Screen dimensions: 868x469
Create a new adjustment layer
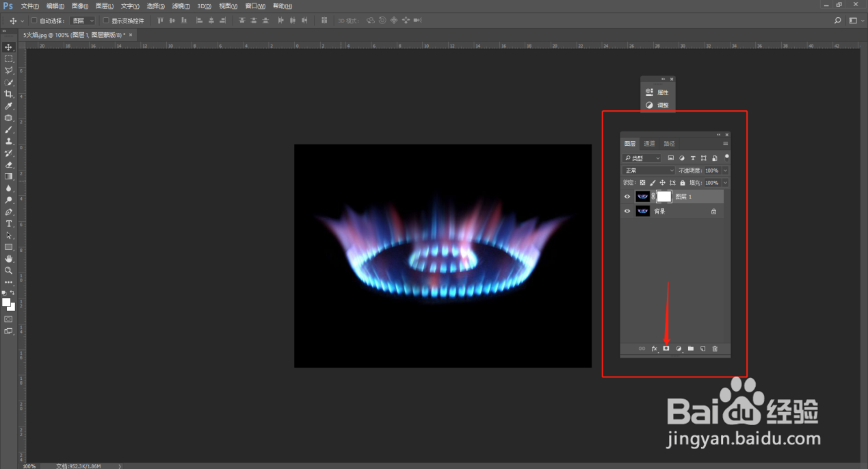tap(679, 348)
